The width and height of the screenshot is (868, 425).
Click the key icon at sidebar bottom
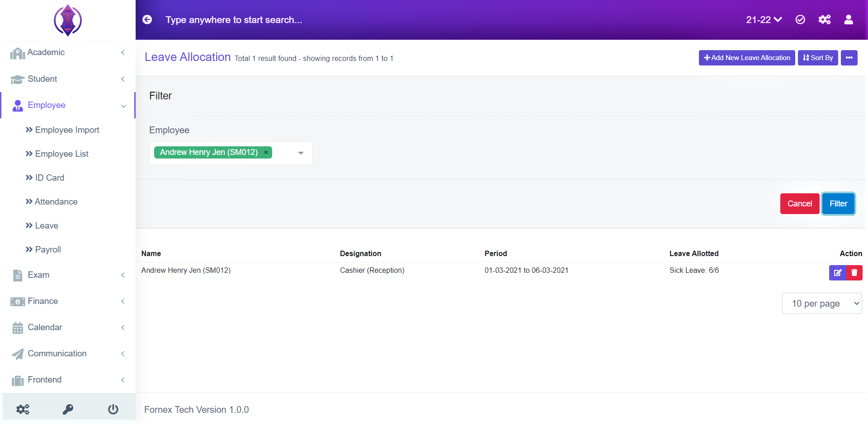pos(68,409)
